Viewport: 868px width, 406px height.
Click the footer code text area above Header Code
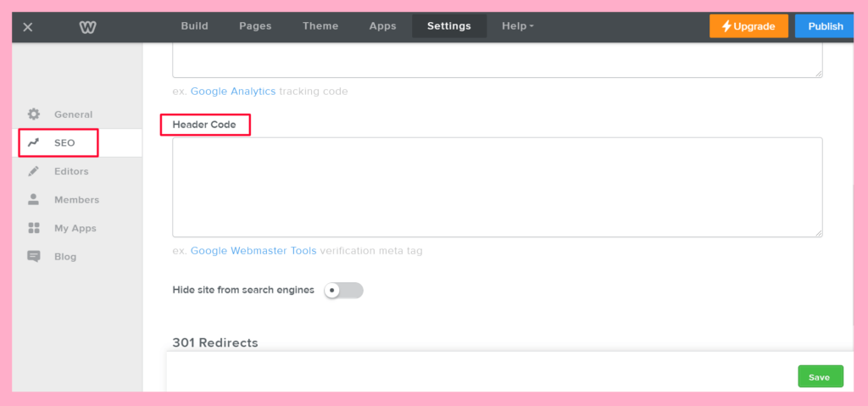[497, 60]
